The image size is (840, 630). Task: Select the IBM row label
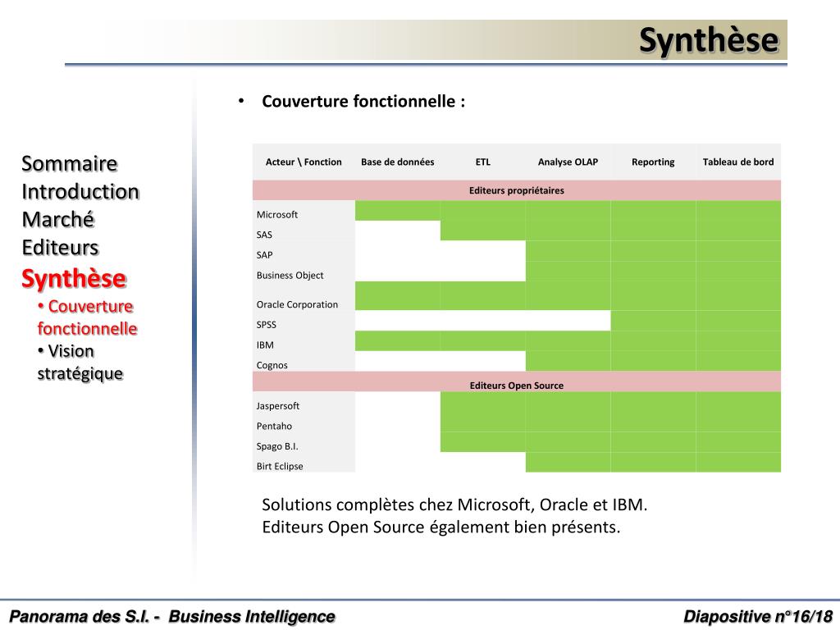click(265, 345)
